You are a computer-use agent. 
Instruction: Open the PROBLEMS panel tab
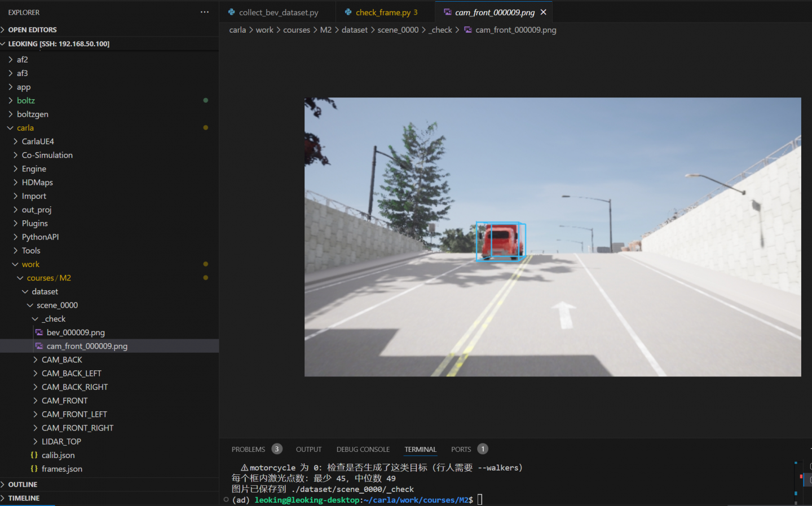pos(248,450)
